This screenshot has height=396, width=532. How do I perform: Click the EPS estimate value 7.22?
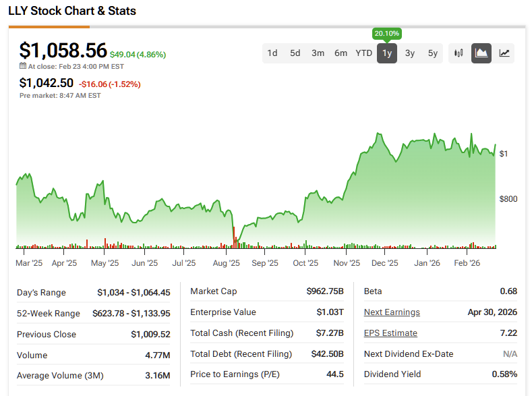(508, 333)
